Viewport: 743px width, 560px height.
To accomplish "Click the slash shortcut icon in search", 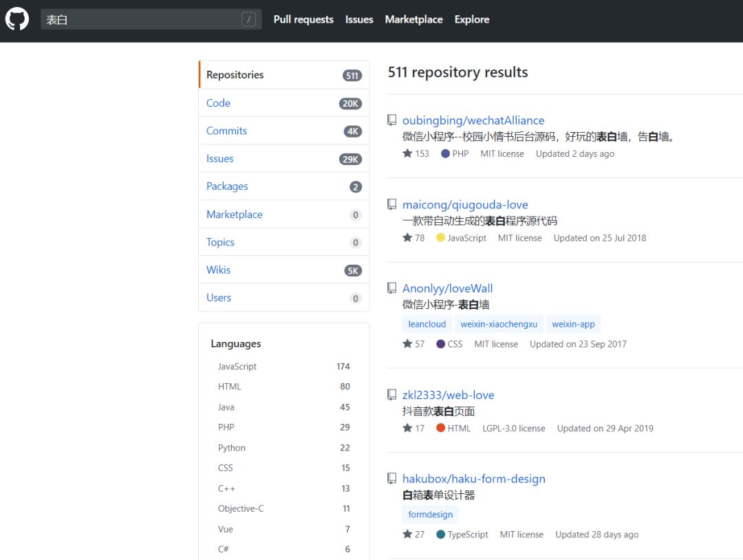I will pos(248,19).
